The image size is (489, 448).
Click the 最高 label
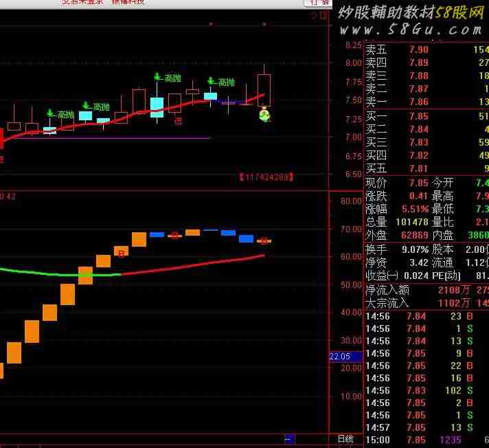[442, 197]
